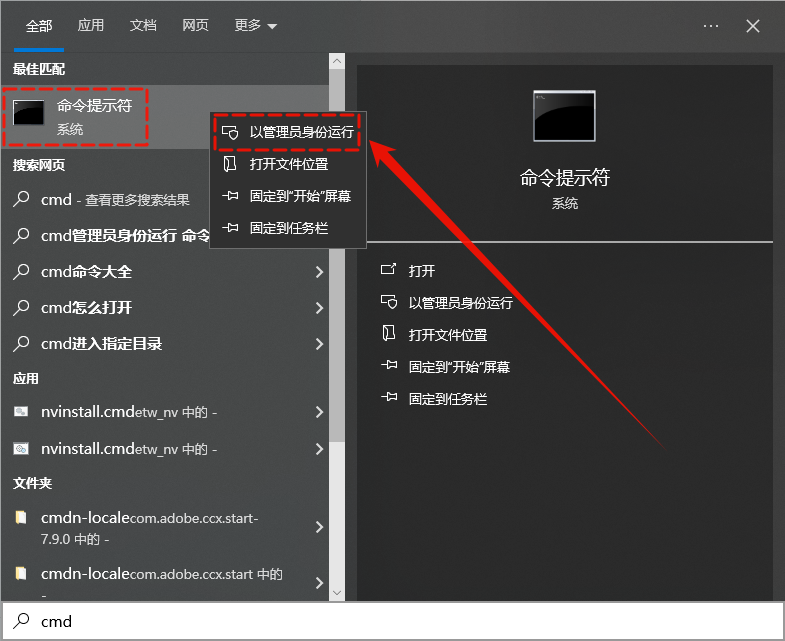Click 固定到任务栏 in the right details pane
The height and width of the screenshot is (641, 785).
point(448,399)
